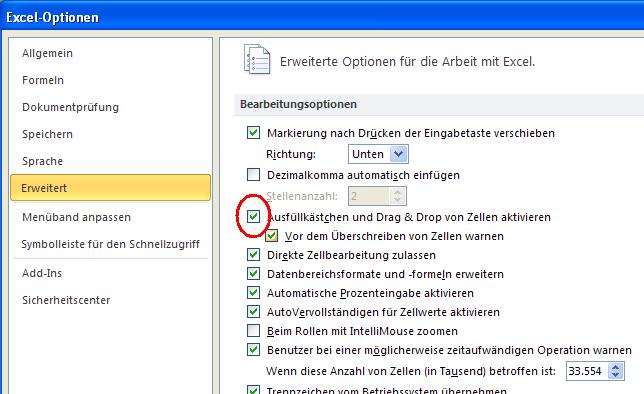Screen dimensions: 644x394
Task: Select the highlighted Erweitert category
Action: [110, 188]
